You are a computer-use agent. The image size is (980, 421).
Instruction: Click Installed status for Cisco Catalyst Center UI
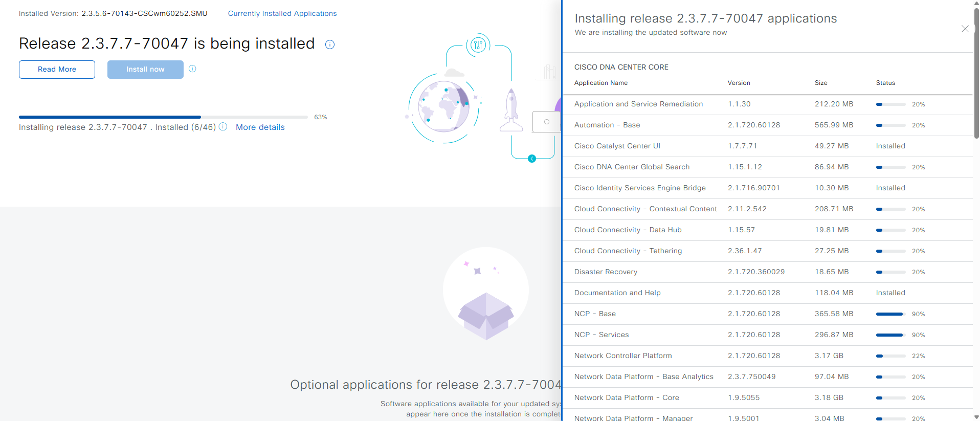tap(890, 146)
